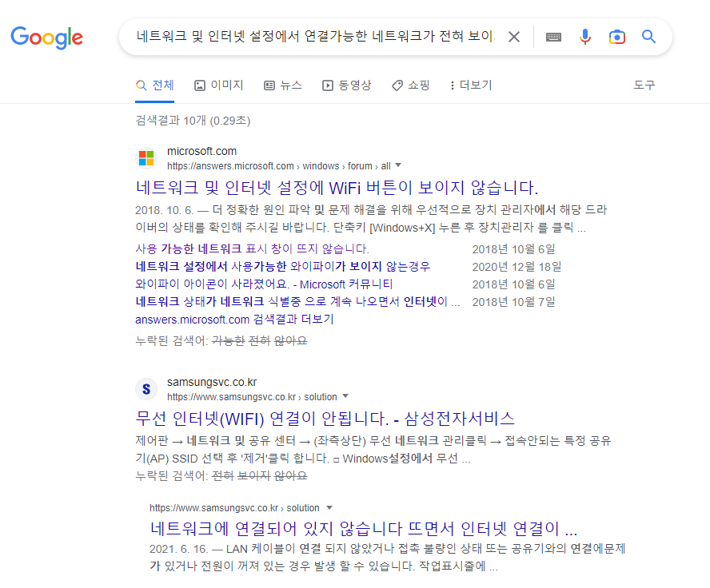The width and height of the screenshot is (710, 588).
Task: Click 'answers.microsoft.com 검색결과 더보기'
Action: 234,320
